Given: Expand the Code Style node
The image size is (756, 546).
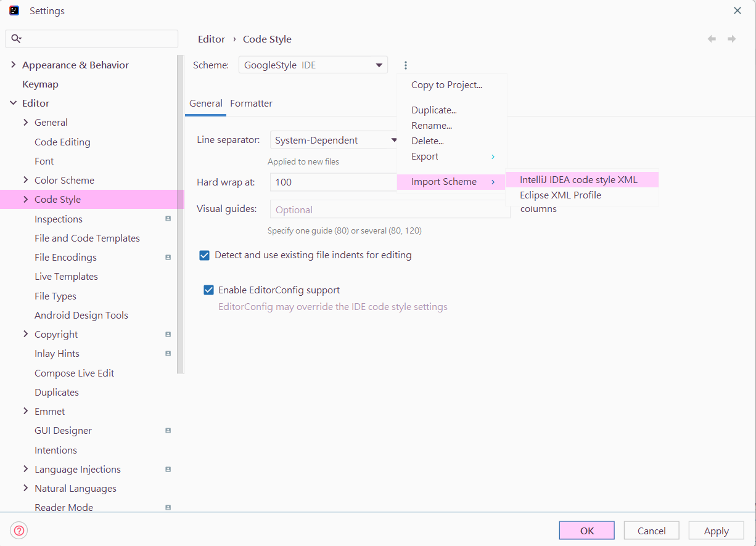Looking at the screenshot, I should (x=25, y=199).
